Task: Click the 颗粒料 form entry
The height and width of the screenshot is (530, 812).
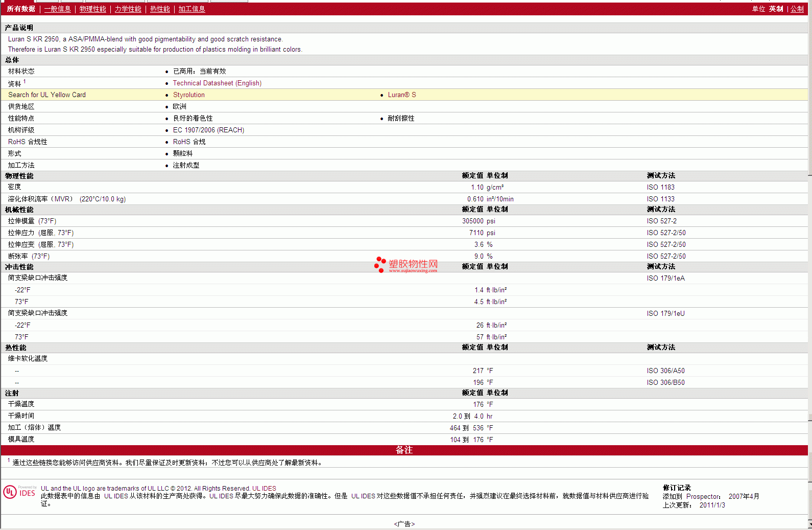Action: [182, 153]
